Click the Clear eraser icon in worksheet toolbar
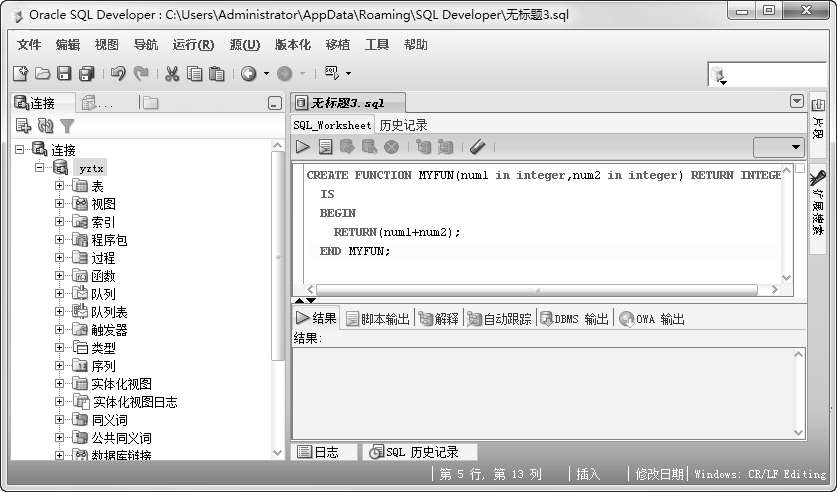 (x=477, y=147)
